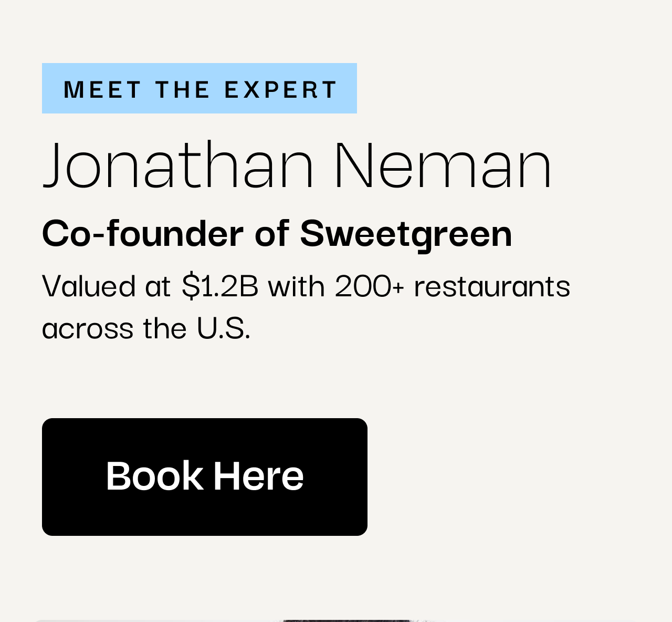
Task: Click the 200+ restaurants count
Action: (x=369, y=286)
